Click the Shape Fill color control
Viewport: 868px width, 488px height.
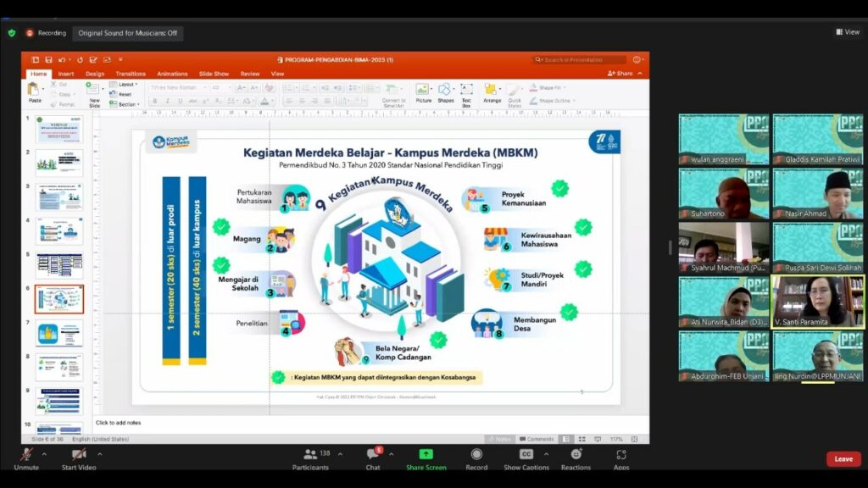(x=547, y=87)
